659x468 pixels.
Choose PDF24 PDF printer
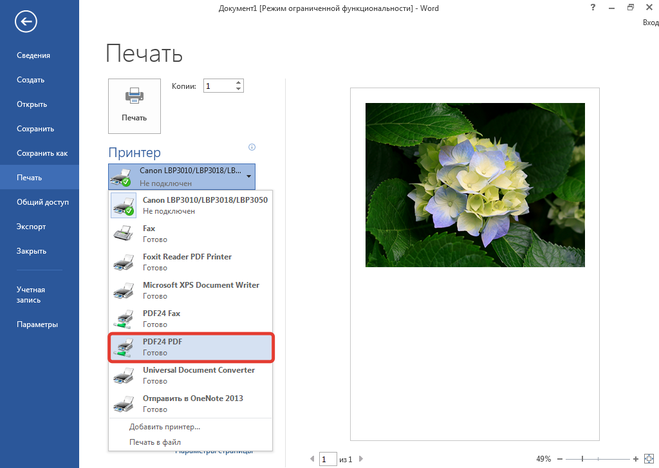pyautogui.click(x=191, y=347)
